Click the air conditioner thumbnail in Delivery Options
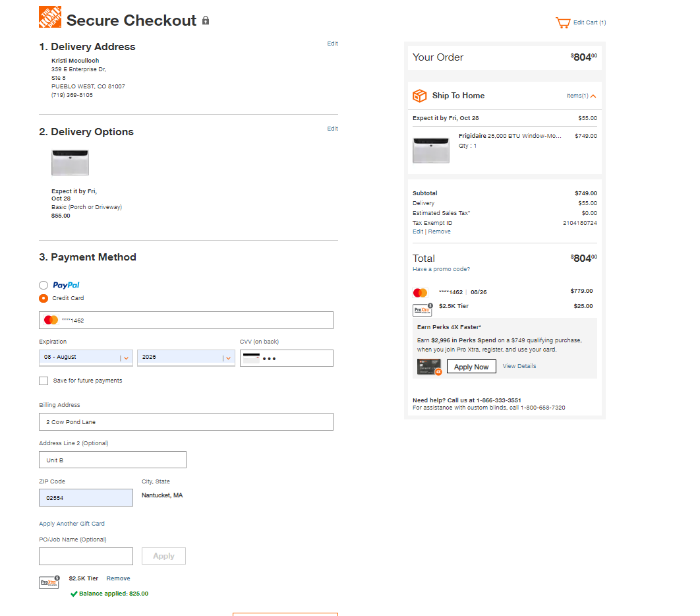 pyautogui.click(x=70, y=163)
